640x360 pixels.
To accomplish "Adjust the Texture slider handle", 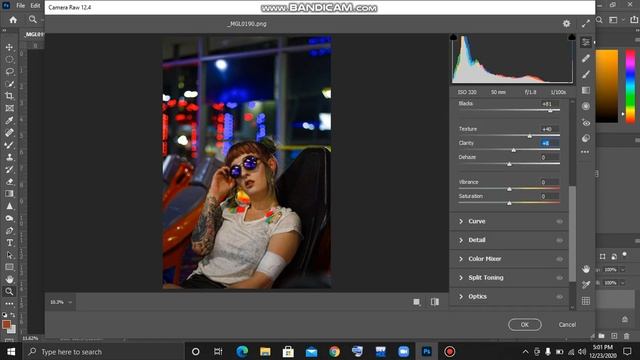I will tap(530, 136).
